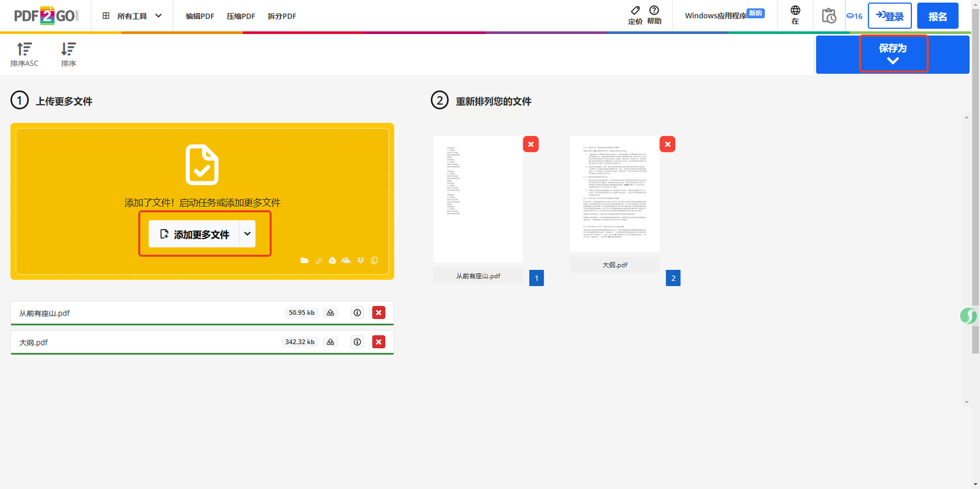Click the Dropbox icon
The image size is (980, 489).
click(361, 260)
